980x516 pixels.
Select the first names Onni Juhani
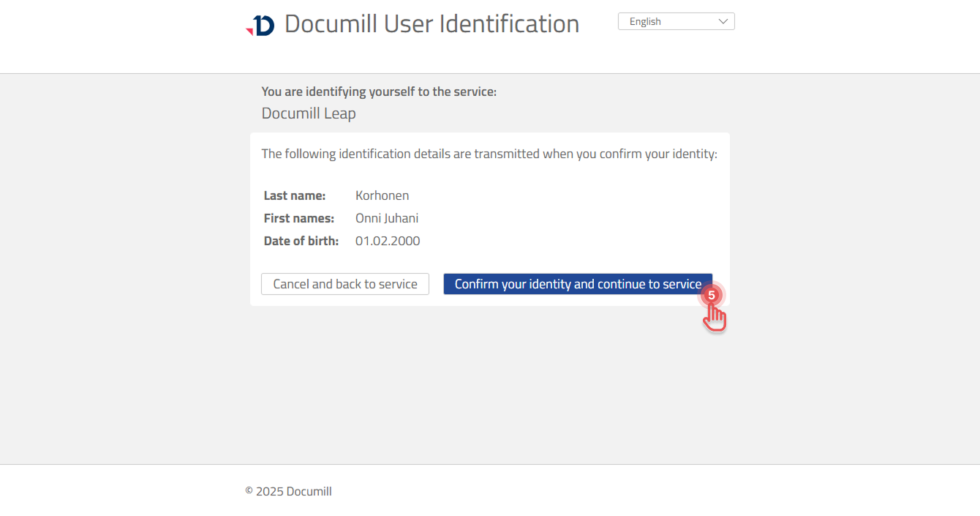tap(387, 217)
